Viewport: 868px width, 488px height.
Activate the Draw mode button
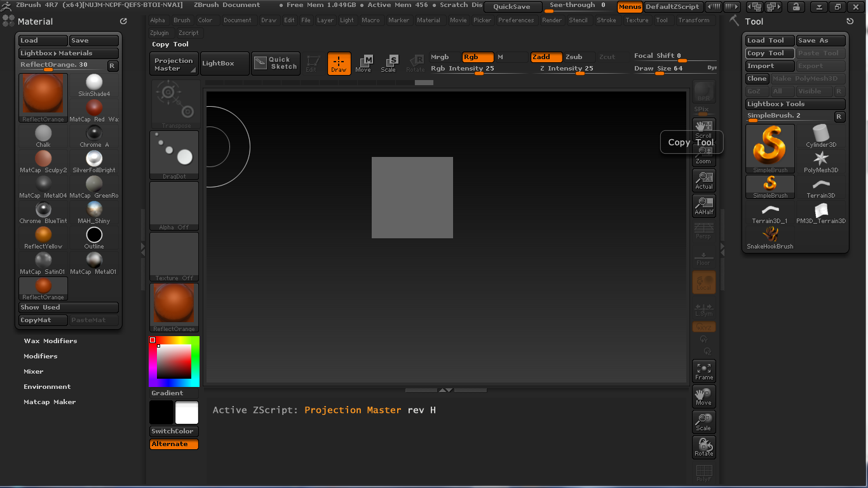pyautogui.click(x=339, y=64)
